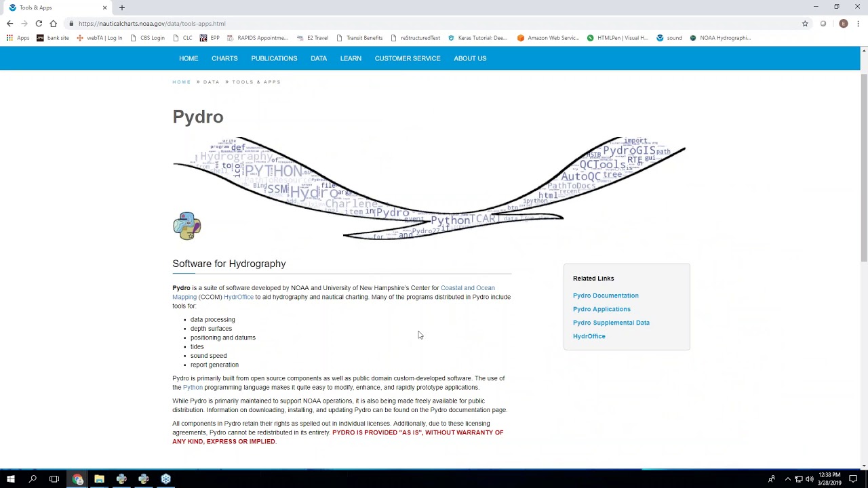This screenshot has height=488, width=868.
Task: Open Pydro Applications related link
Action: (601, 309)
